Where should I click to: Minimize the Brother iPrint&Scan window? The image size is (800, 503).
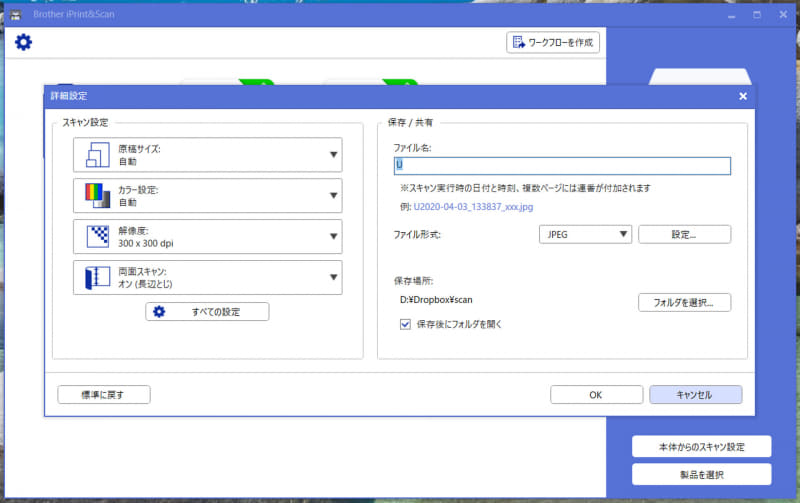[732, 15]
